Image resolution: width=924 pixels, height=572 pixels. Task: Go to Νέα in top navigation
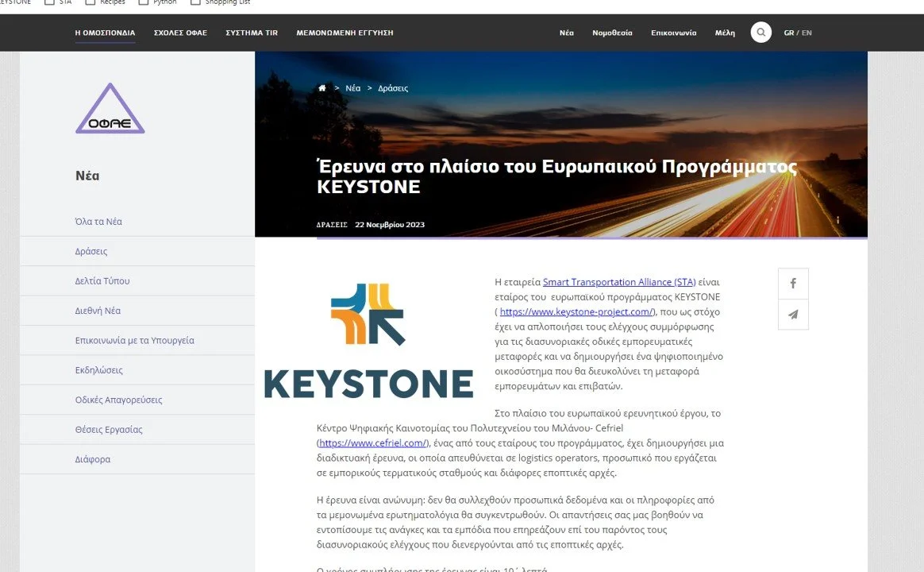click(566, 33)
